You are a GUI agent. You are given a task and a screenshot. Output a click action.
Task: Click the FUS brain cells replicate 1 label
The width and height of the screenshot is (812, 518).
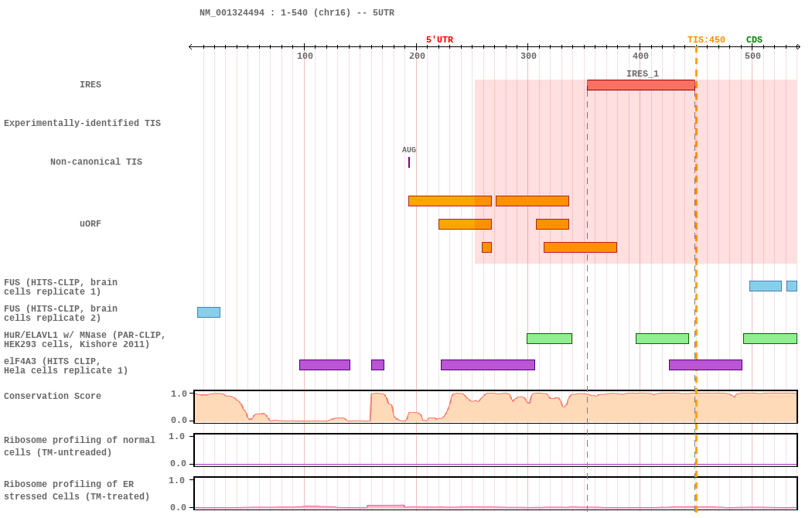click(60, 287)
